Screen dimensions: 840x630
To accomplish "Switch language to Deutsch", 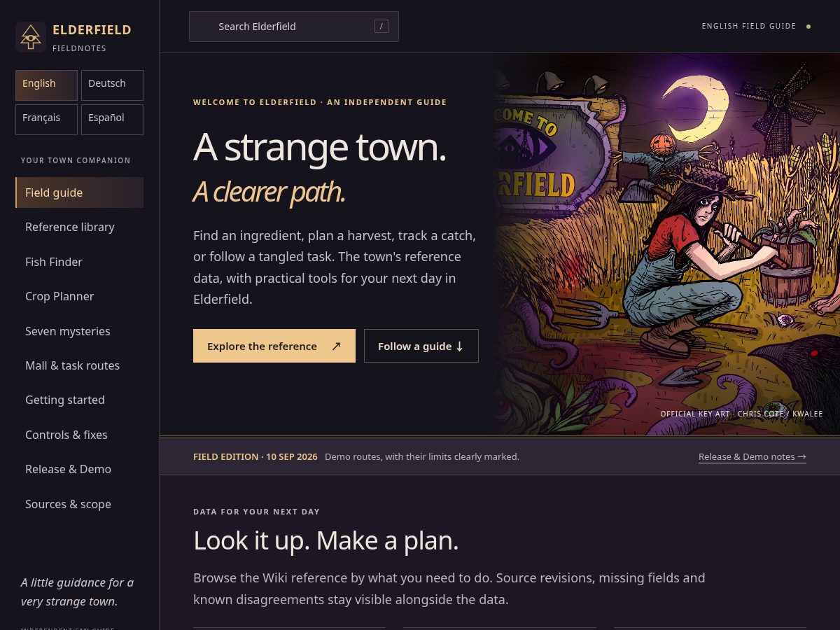I will [x=112, y=85].
